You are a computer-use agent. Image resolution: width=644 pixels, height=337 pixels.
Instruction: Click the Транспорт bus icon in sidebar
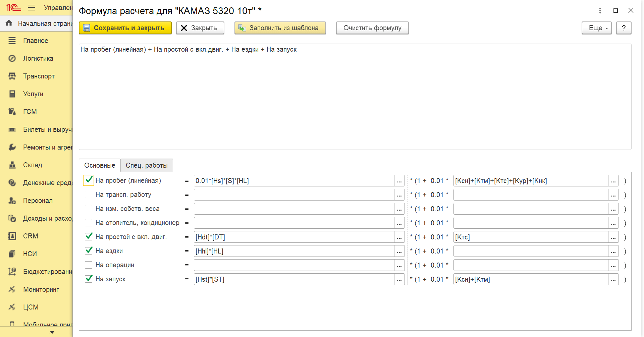[12, 76]
